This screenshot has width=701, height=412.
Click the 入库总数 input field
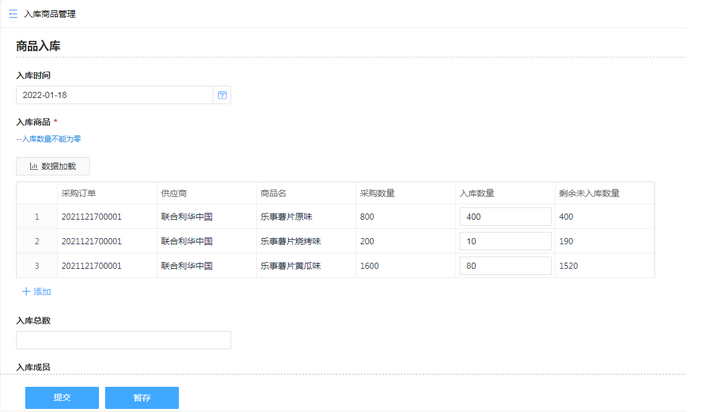click(x=123, y=340)
